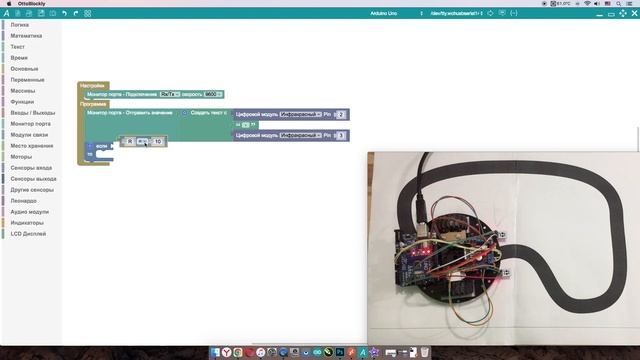Click the volume icon in menu bar
This screenshot has height=360, width=640.
tap(597, 3)
